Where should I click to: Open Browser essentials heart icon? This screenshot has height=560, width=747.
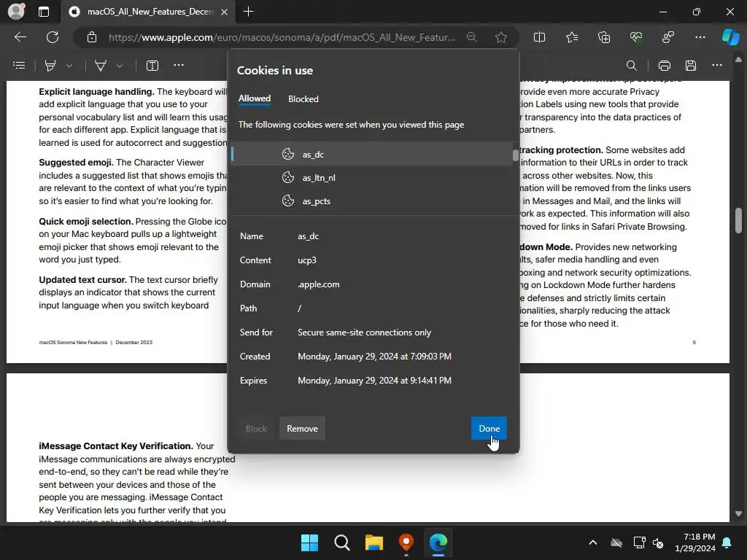(x=636, y=37)
